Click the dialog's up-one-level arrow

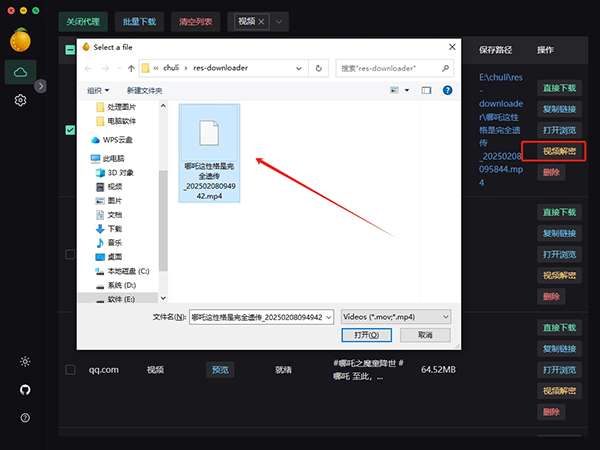131,68
